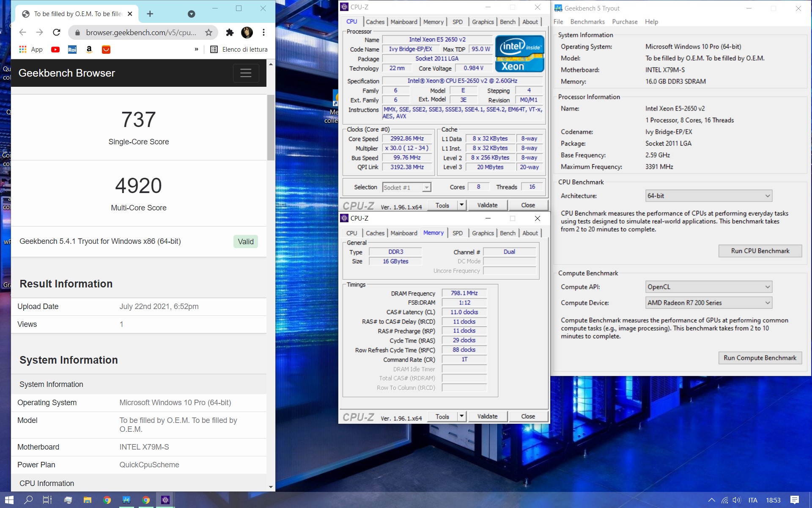Image resolution: width=812 pixels, height=508 pixels.
Task: Switch to Caches tab in top CPU-Z window
Action: point(375,22)
